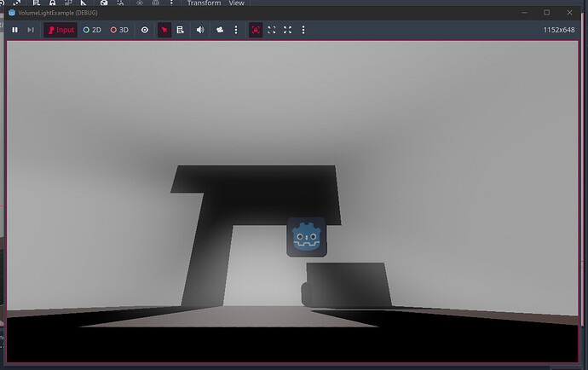Select keep aspect ratio sizing icon

(x=272, y=30)
